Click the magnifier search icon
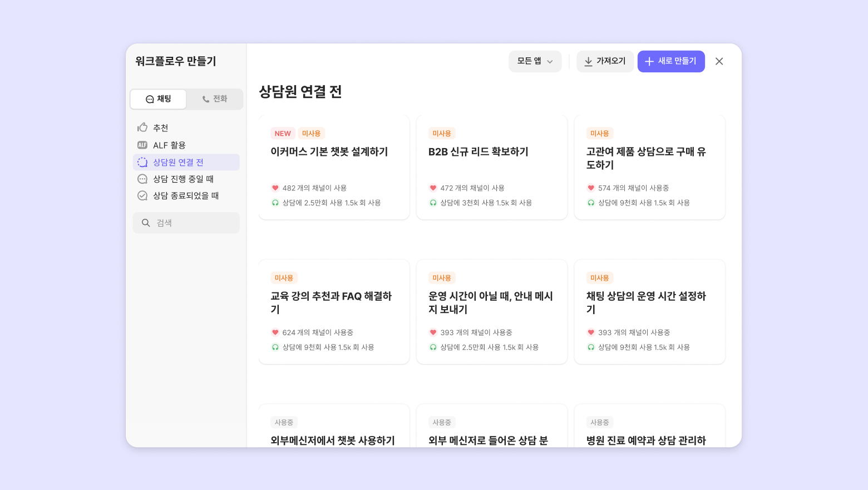Viewport: 868px width, 490px height. (146, 223)
